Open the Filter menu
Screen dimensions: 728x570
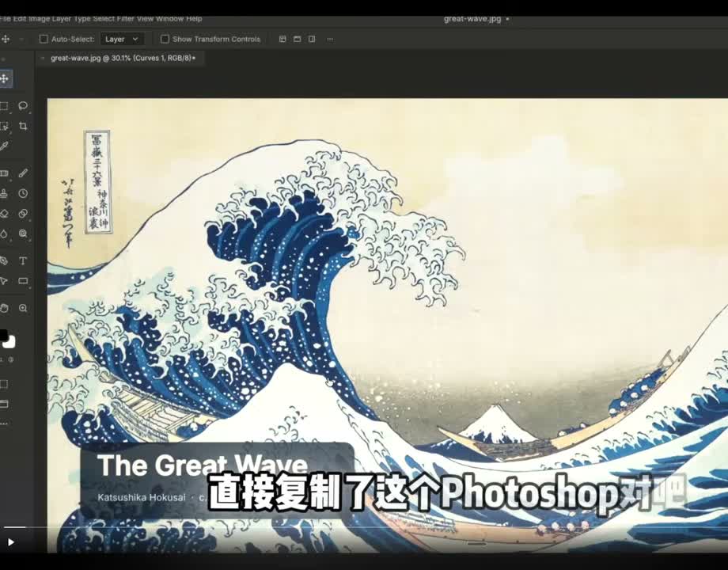click(x=126, y=18)
